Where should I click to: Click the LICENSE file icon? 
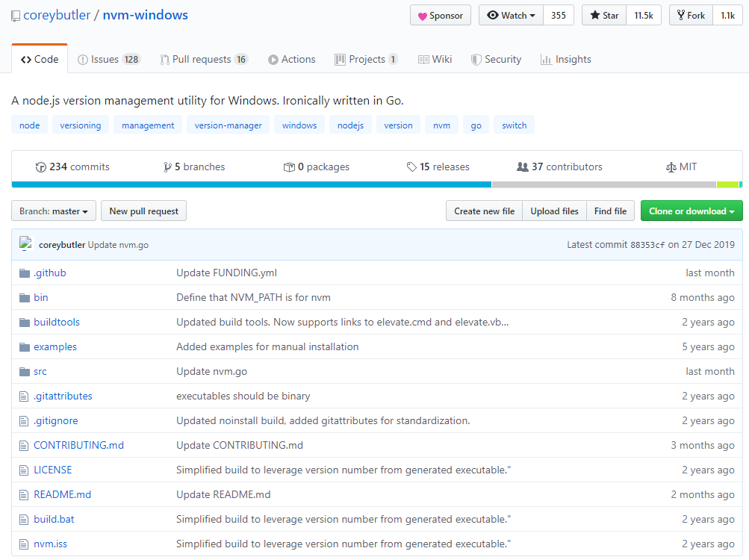pos(24,470)
